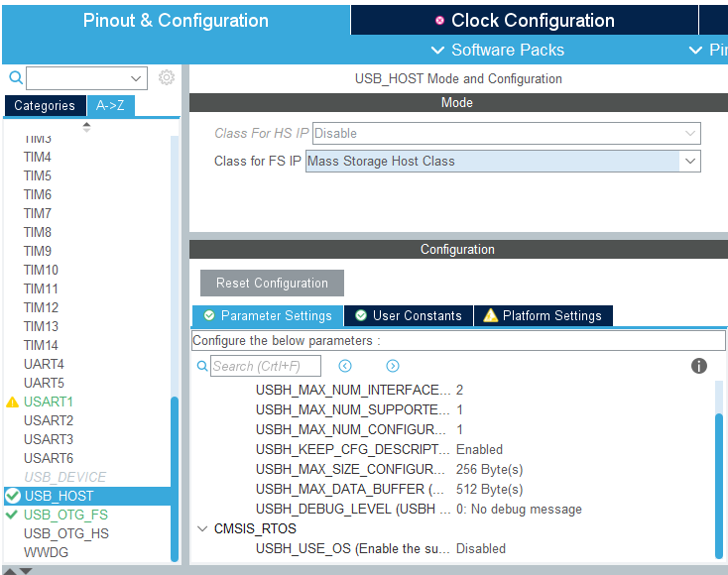Open the User Constants tab
The image size is (728, 575).
tap(409, 315)
